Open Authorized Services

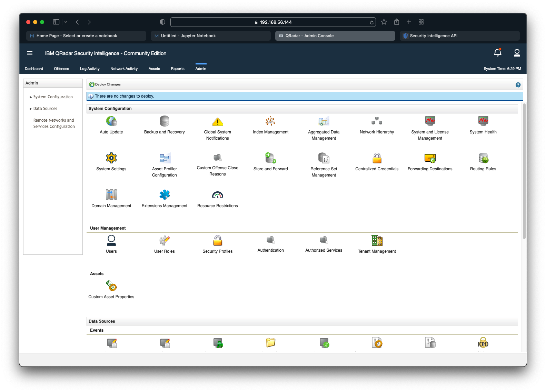(324, 240)
